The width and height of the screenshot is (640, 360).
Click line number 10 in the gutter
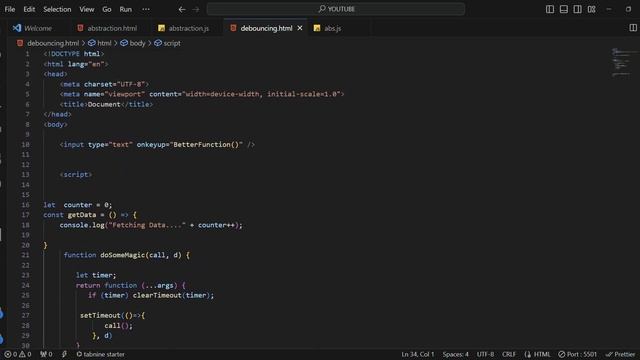[25, 144]
